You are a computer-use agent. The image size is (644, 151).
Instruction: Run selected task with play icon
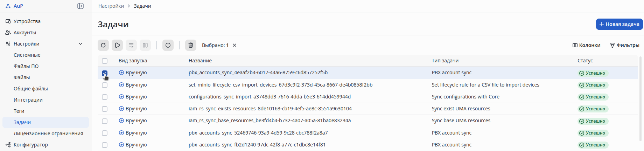(117, 45)
